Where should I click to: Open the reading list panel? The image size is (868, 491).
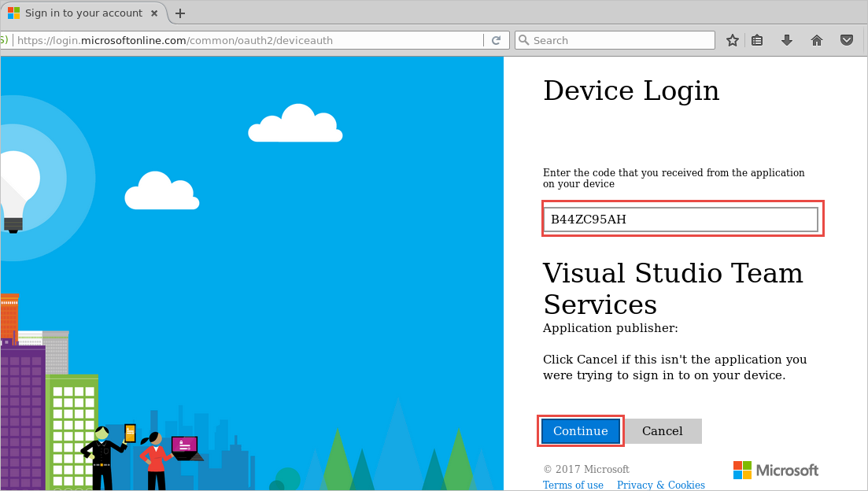(x=757, y=39)
